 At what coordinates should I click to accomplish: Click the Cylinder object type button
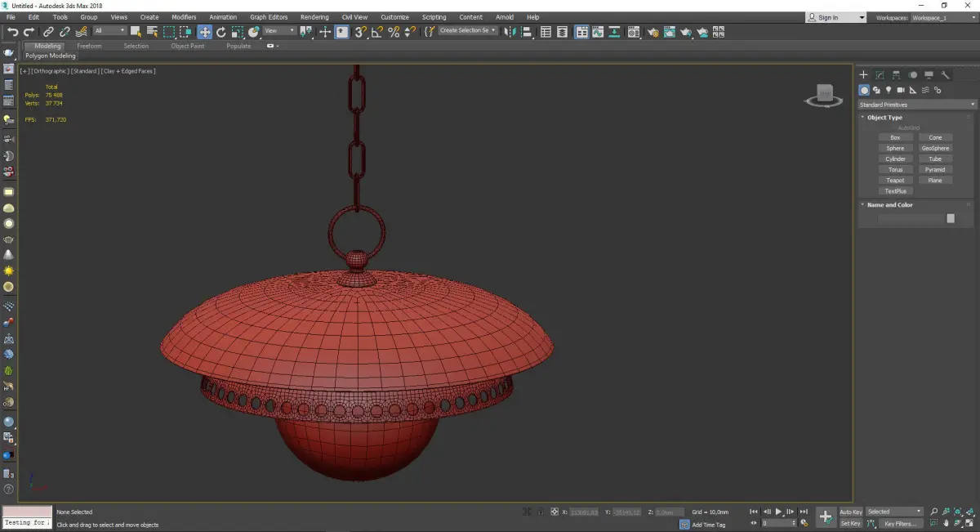coord(895,159)
